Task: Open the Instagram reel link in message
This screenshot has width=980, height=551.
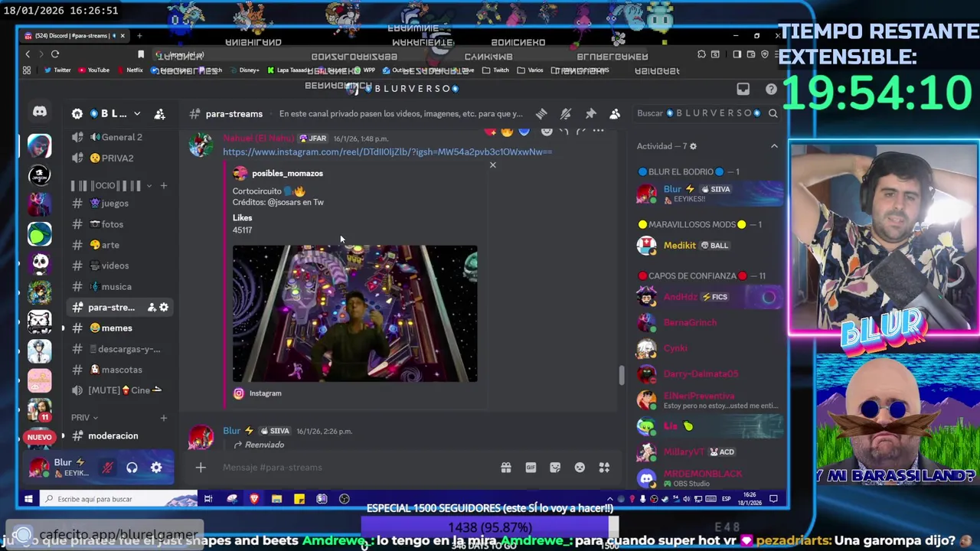Action: (387, 152)
